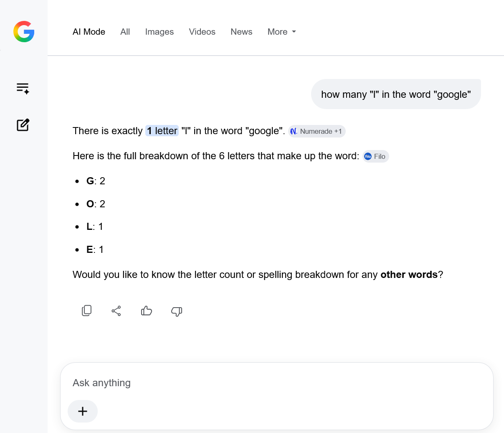Start a new search with the edit icon
The width and height of the screenshot is (504, 433).
[23, 125]
